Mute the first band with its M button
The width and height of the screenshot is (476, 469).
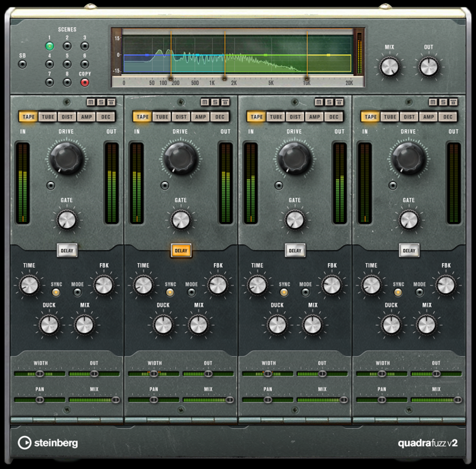(x=91, y=102)
